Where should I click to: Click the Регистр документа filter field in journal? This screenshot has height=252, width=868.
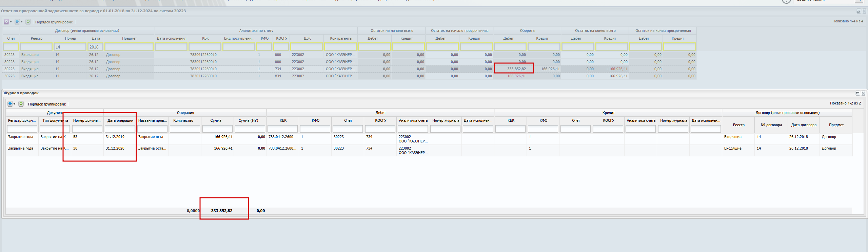22,129
